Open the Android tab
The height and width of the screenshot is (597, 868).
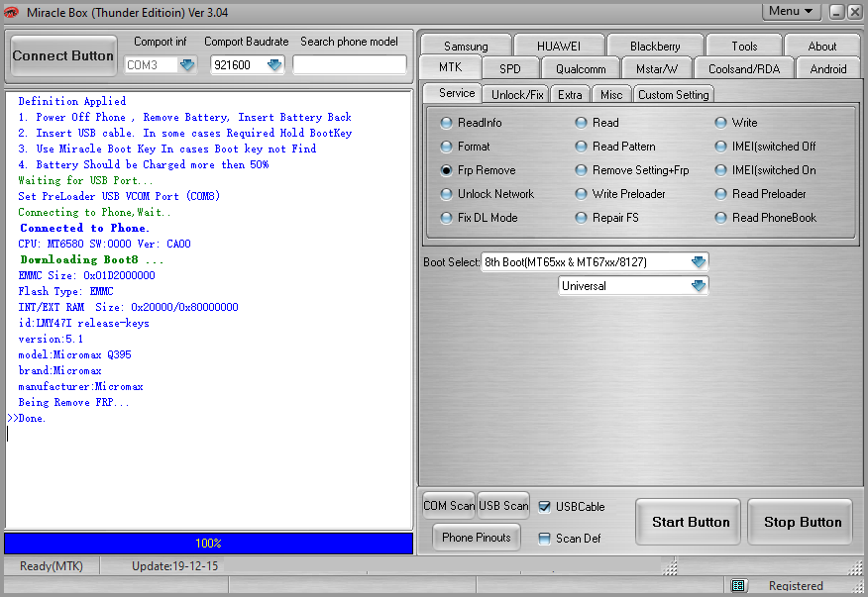point(828,68)
